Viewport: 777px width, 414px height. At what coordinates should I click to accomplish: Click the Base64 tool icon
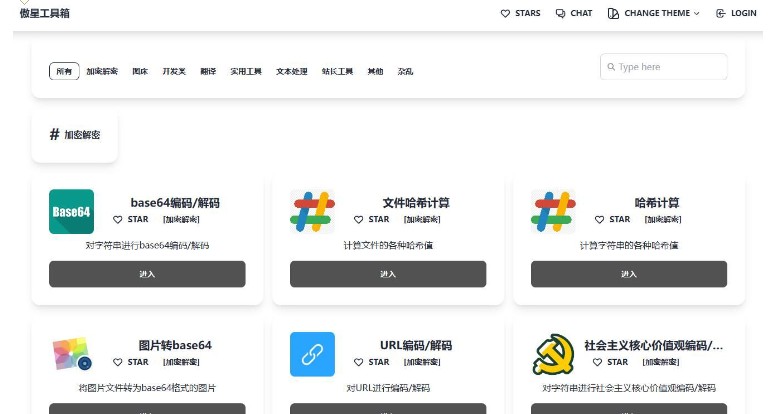[71, 212]
